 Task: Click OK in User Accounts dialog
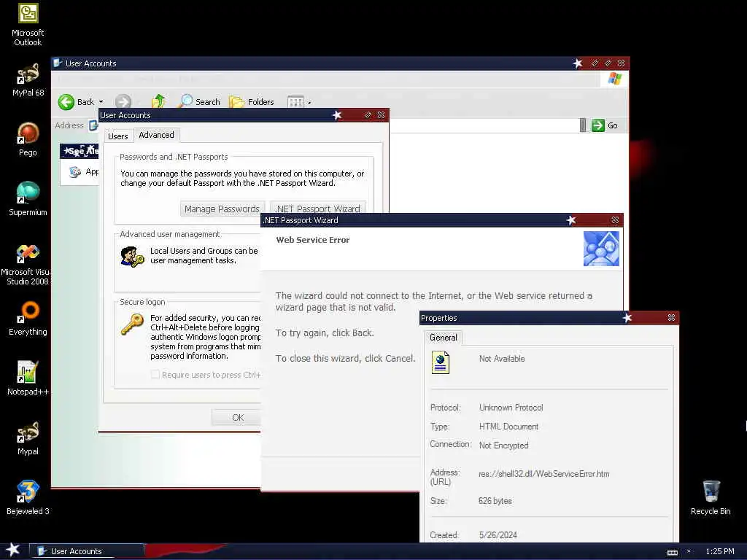pyautogui.click(x=238, y=418)
